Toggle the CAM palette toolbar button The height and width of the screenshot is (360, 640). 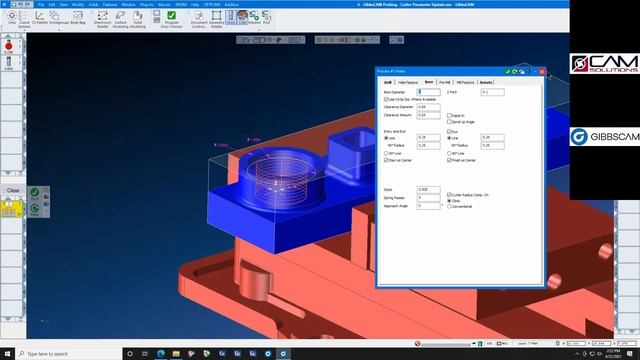(x=242, y=17)
